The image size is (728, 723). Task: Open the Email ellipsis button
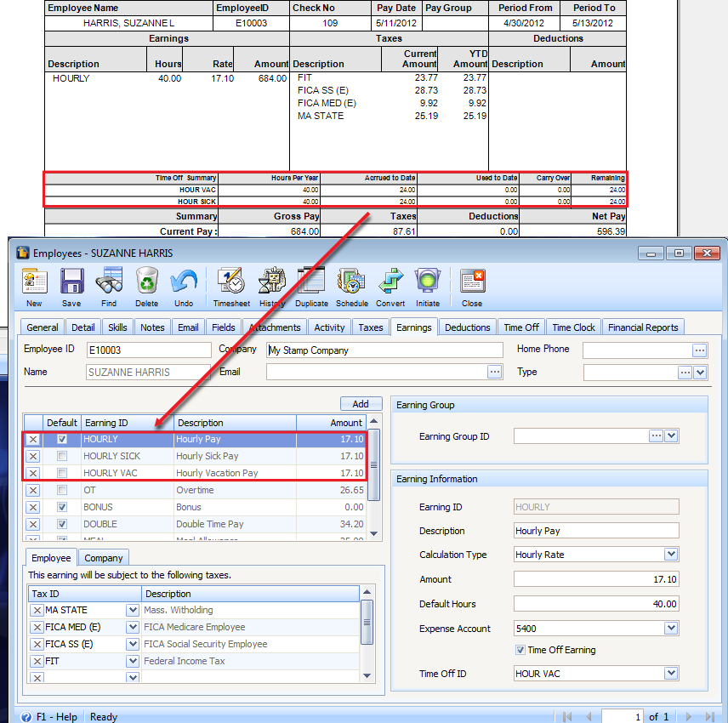tap(494, 372)
